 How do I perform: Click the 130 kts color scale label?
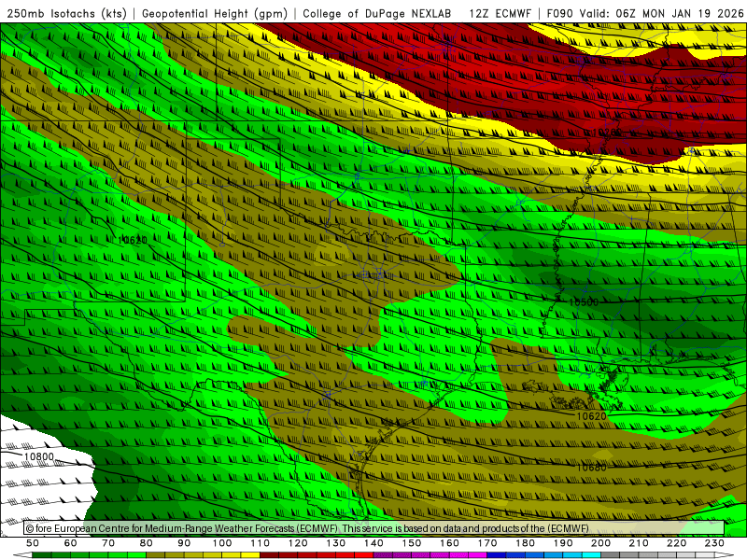click(336, 543)
